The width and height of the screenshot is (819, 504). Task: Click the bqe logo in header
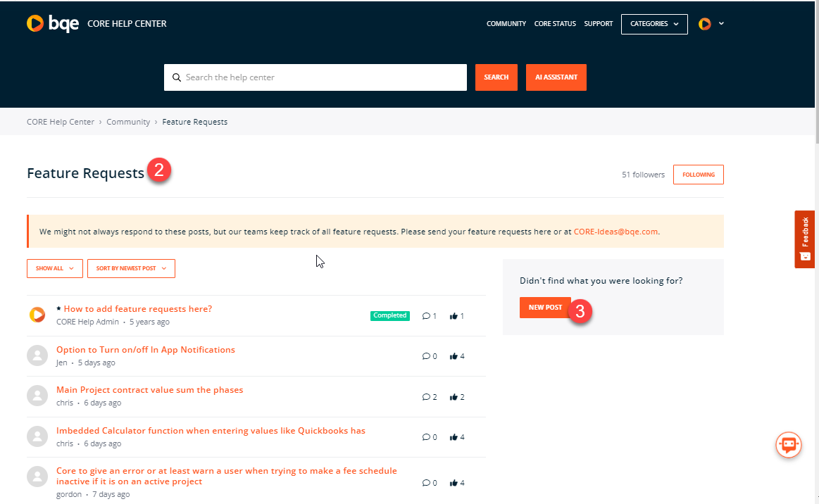pyautogui.click(x=53, y=23)
